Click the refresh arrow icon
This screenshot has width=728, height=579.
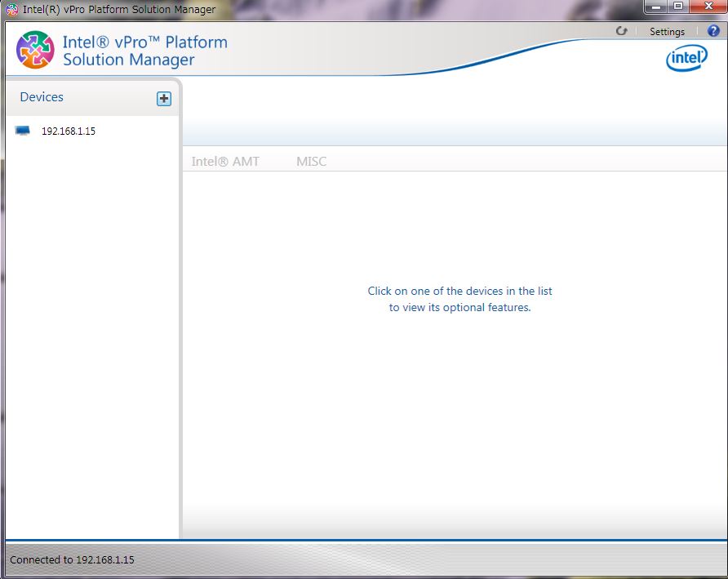coord(621,31)
